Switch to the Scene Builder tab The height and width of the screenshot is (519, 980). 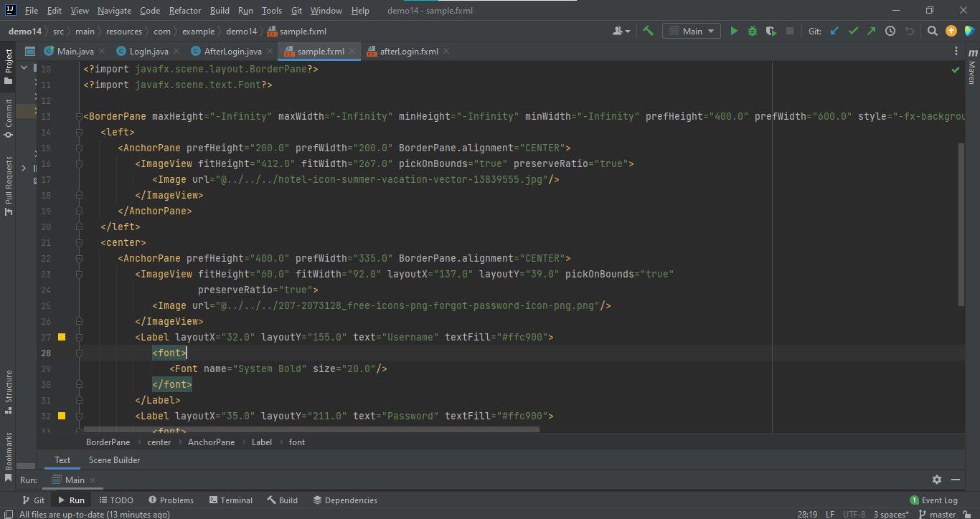[x=113, y=460]
